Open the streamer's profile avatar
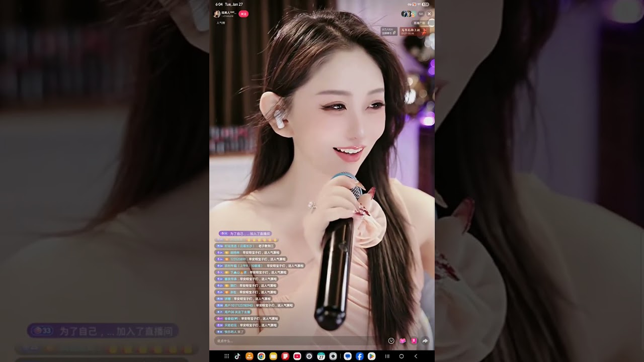 pyautogui.click(x=217, y=14)
